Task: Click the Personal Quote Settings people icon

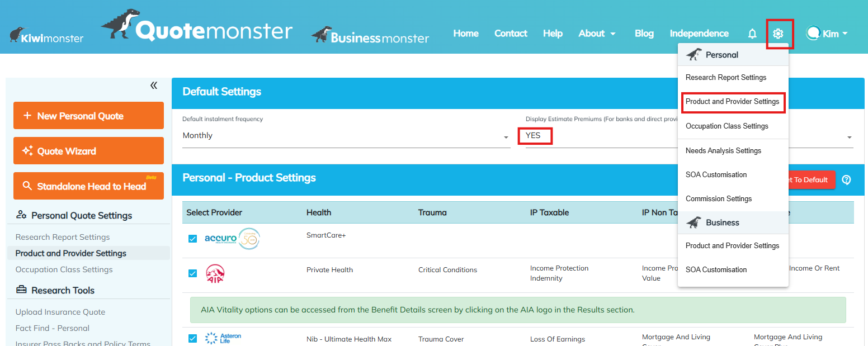Action: (22, 215)
